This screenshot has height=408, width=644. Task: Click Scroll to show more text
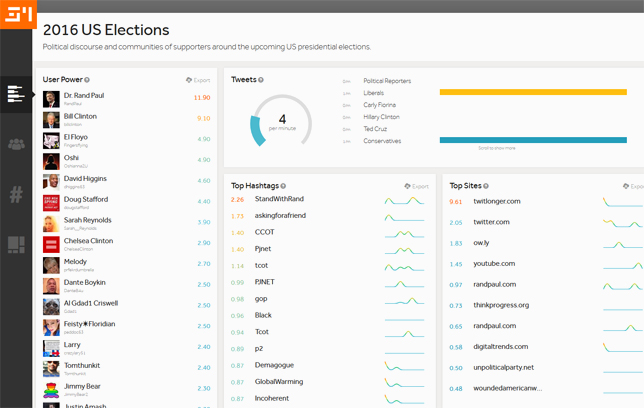pos(497,148)
